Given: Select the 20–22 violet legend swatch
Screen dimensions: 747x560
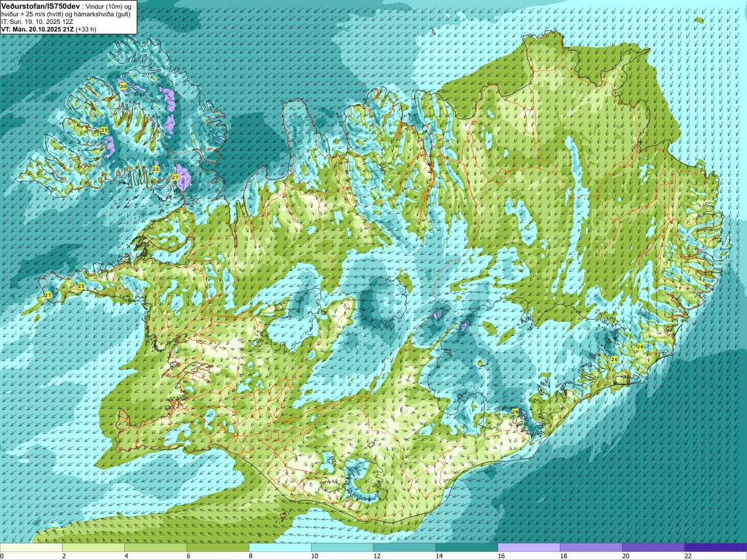Looking at the screenshot, I should (654, 548).
